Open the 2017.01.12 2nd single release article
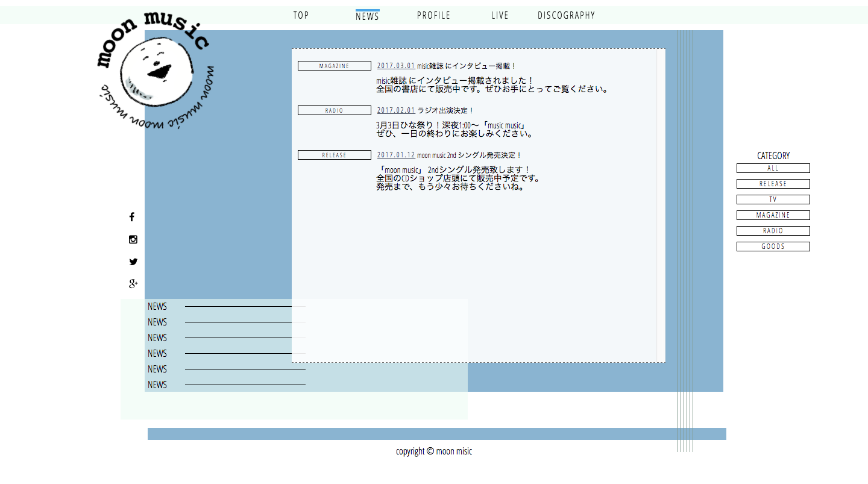868x484 pixels. [x=449, y=155]
